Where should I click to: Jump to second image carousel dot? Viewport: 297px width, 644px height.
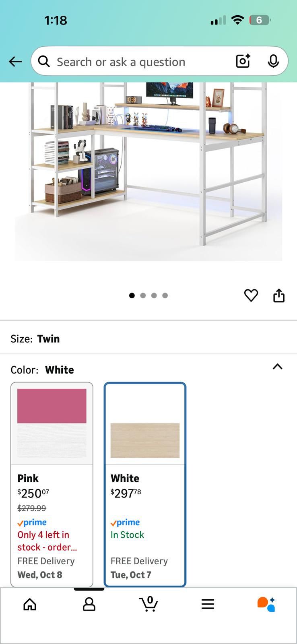tap(143, 295)
